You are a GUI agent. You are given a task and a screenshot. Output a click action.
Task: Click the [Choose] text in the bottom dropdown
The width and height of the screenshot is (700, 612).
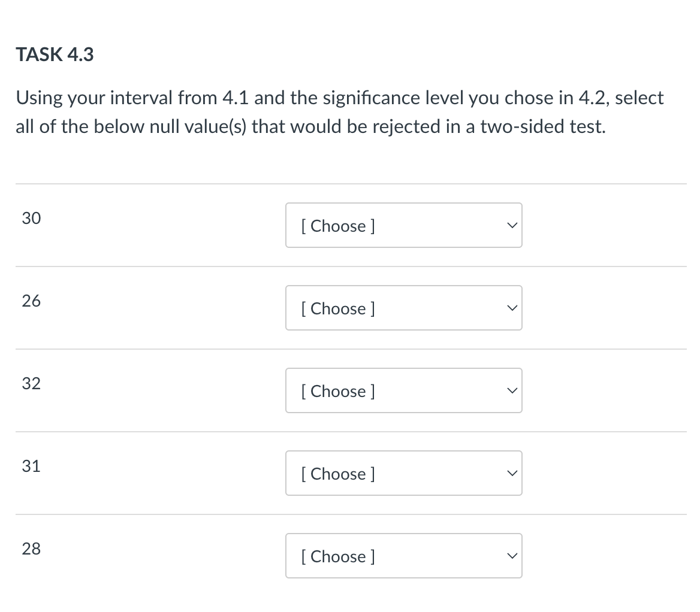(x=337, y=556)
